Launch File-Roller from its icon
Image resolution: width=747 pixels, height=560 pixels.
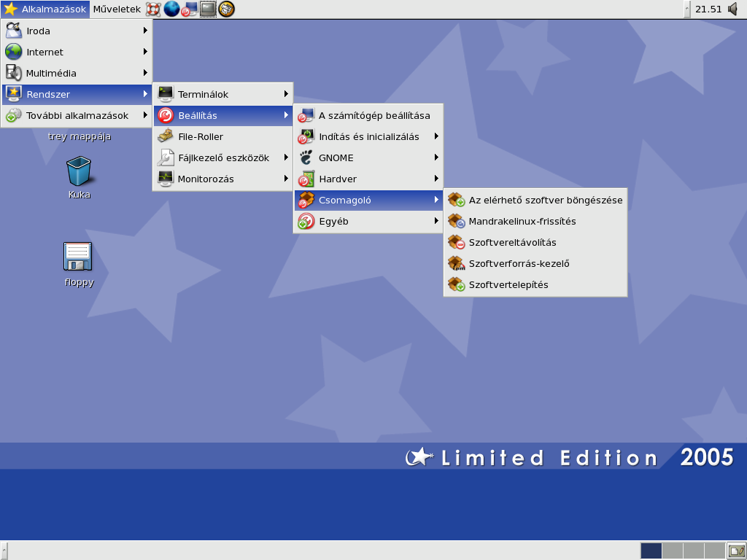tap(166, 136)
